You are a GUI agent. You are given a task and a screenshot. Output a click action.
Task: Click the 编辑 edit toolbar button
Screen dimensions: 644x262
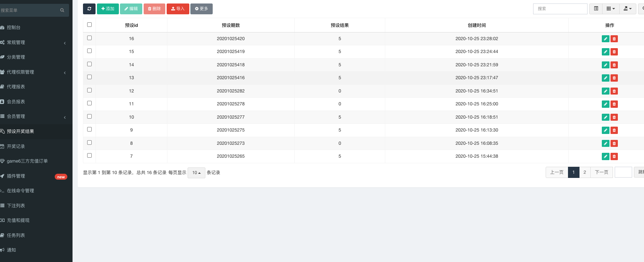point(131,9)
